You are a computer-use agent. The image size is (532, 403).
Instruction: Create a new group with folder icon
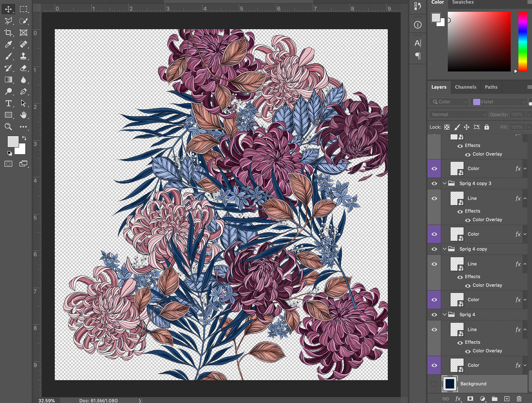click(x=495, y=399)
